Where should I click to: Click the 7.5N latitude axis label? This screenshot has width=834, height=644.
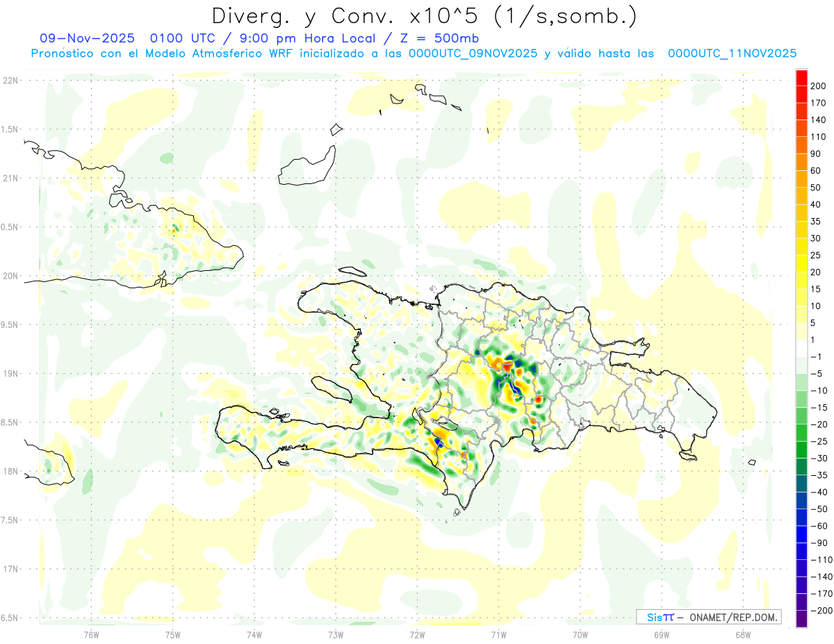(x=10, y=520)
